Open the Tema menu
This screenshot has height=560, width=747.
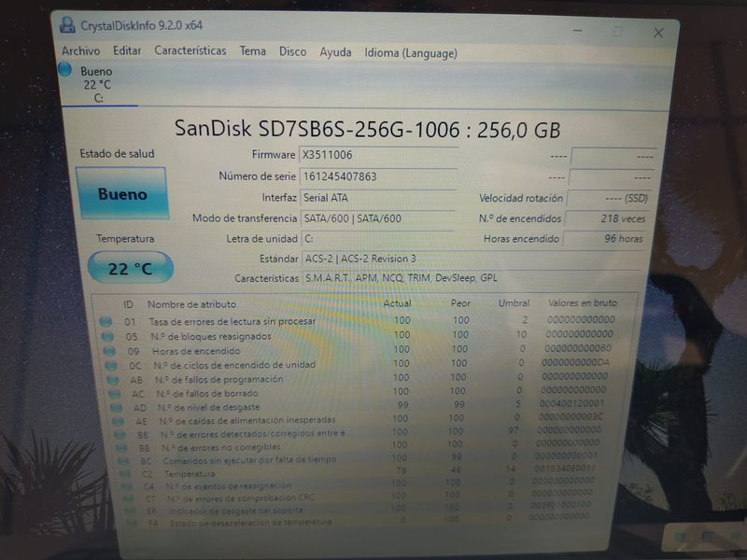pos(252,51)
